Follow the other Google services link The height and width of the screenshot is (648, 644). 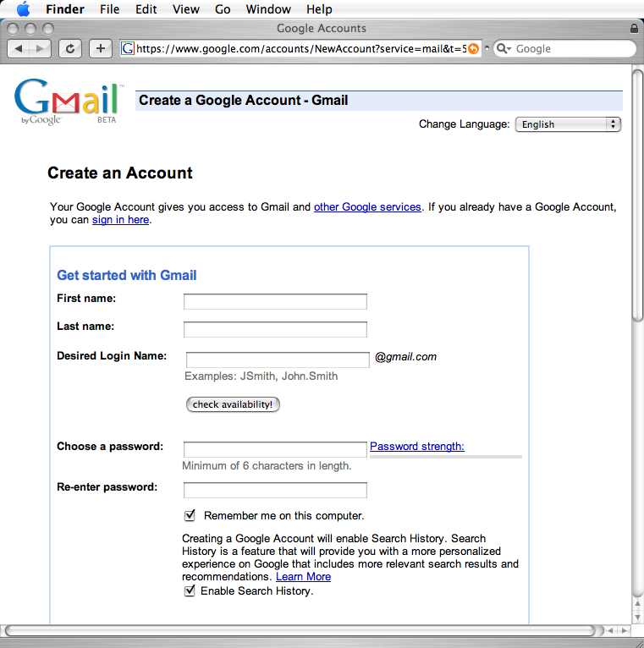click(x=367, y=206)
